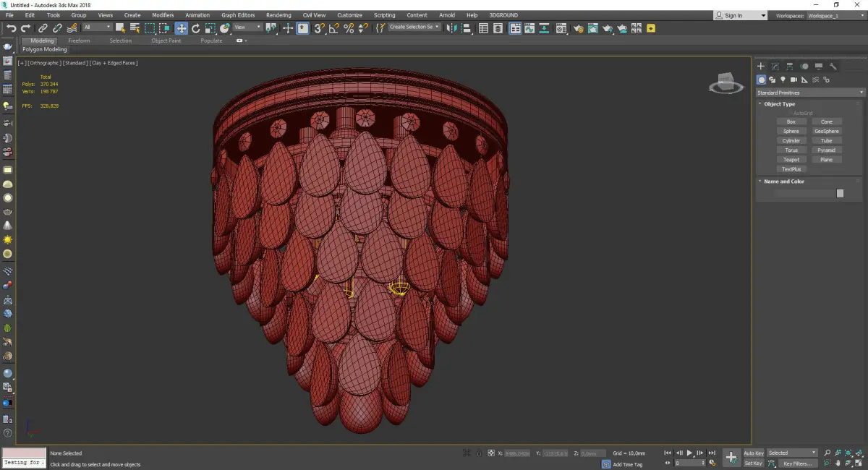Click the Add Time Tag label
868x470 pixels.
point(627,464)
